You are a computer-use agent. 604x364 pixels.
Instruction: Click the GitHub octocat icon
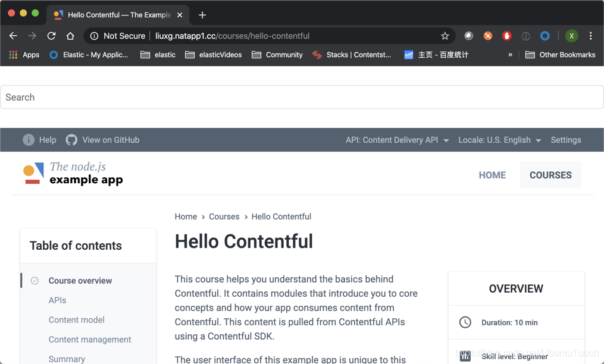[71, 140]
